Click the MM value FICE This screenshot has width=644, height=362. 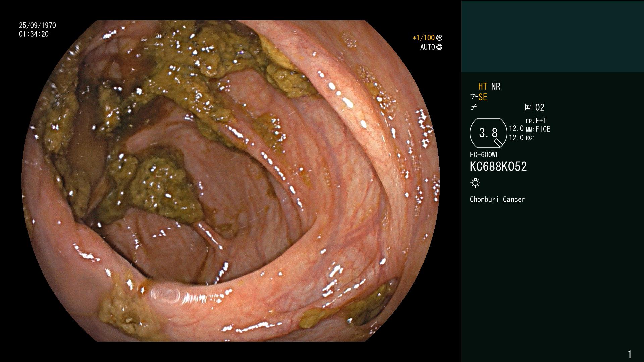[x=543, y=129]
